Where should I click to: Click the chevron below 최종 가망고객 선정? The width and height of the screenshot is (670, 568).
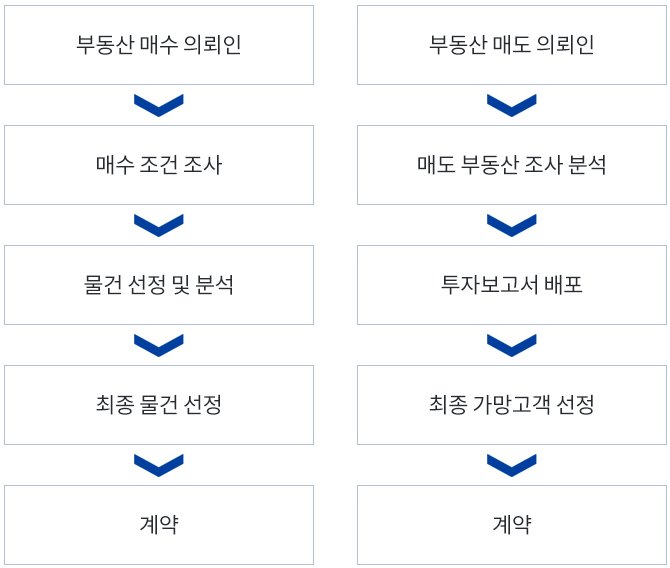coord(511,465)
